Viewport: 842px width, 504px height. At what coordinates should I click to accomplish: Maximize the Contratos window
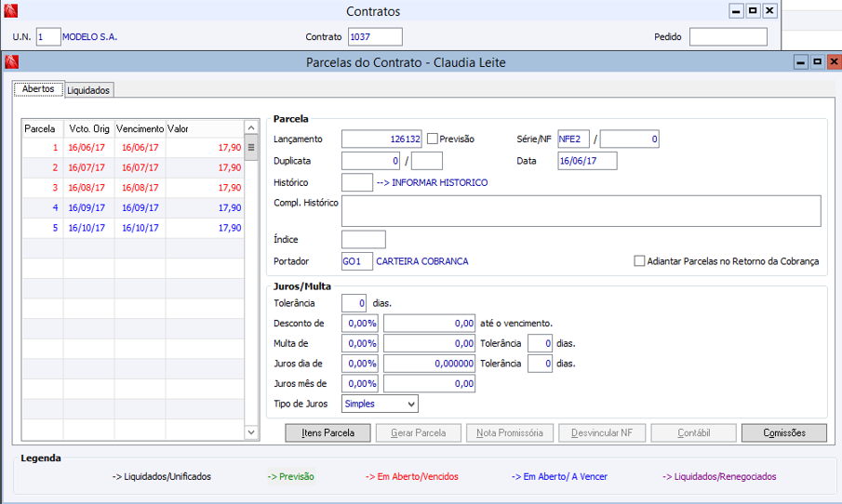pyautogui.click(x=753, y=11)
